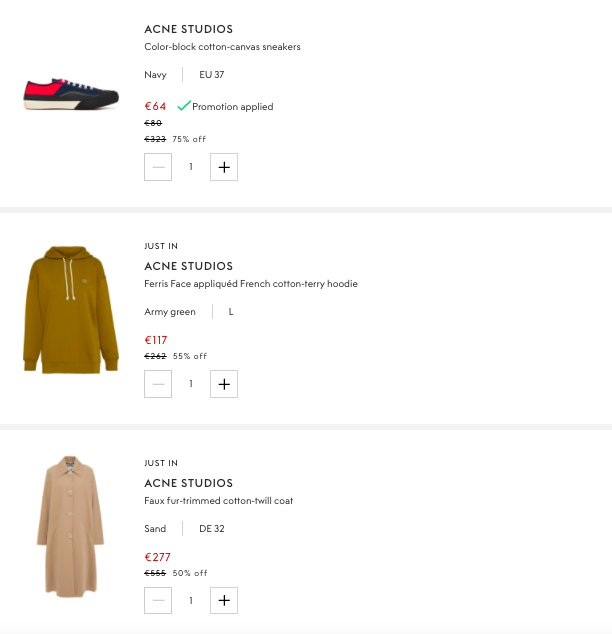
Task: Decrease quantity of faux fur-trimmed coat
Action: [x=158, y=601]
